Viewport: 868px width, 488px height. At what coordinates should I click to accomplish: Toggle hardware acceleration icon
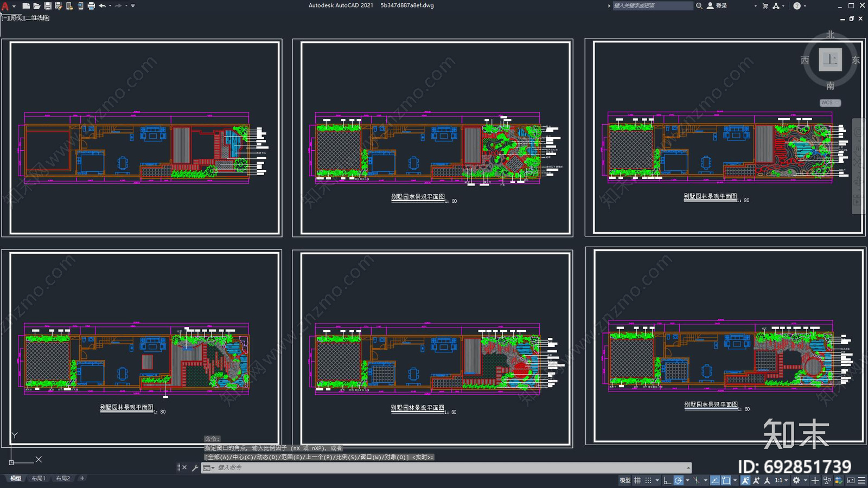[838, 480]
